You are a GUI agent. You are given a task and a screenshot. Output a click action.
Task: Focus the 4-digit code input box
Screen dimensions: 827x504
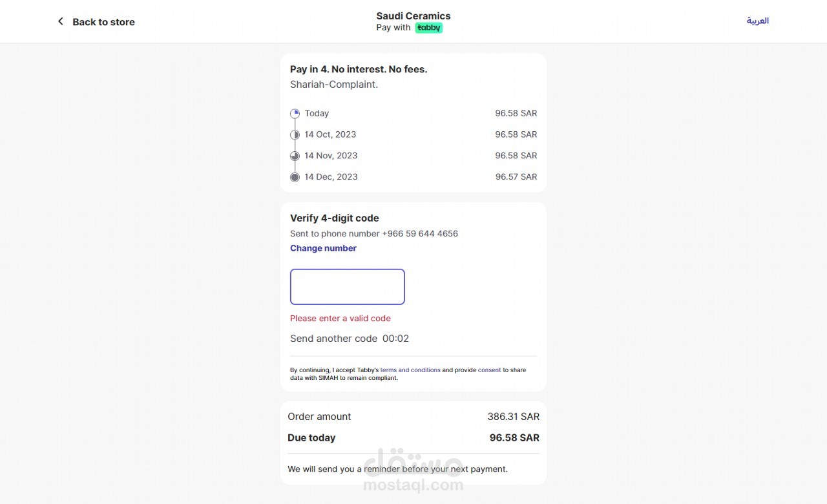pyautogui.click(x=347, y=287)
